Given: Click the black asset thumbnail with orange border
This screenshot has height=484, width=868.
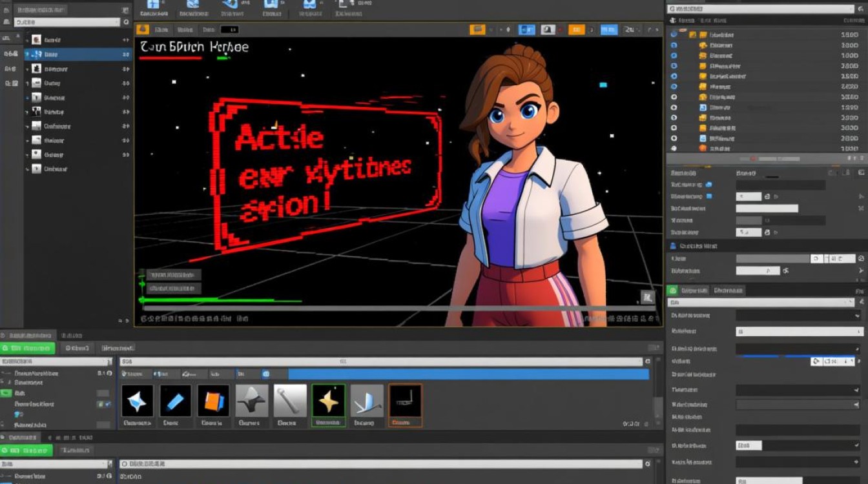Looking at the screenshot, I should (405, 401).
